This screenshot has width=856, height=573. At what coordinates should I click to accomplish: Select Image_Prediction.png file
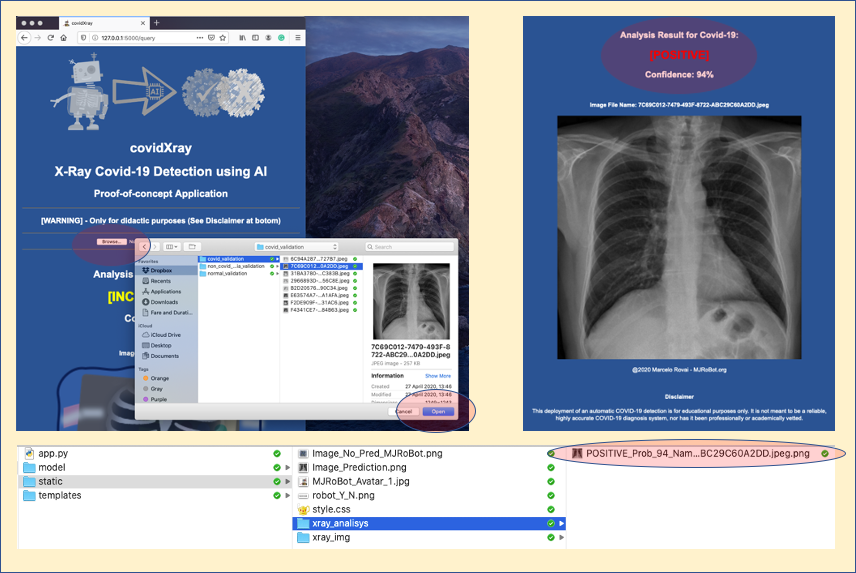coord(429,468)
